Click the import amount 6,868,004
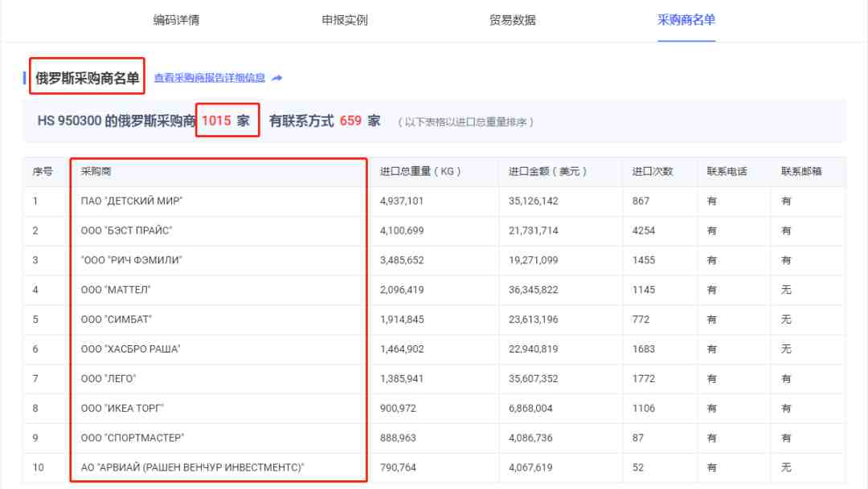The height and width of the screenshot is (489, 868). click(x=531, y=408)
